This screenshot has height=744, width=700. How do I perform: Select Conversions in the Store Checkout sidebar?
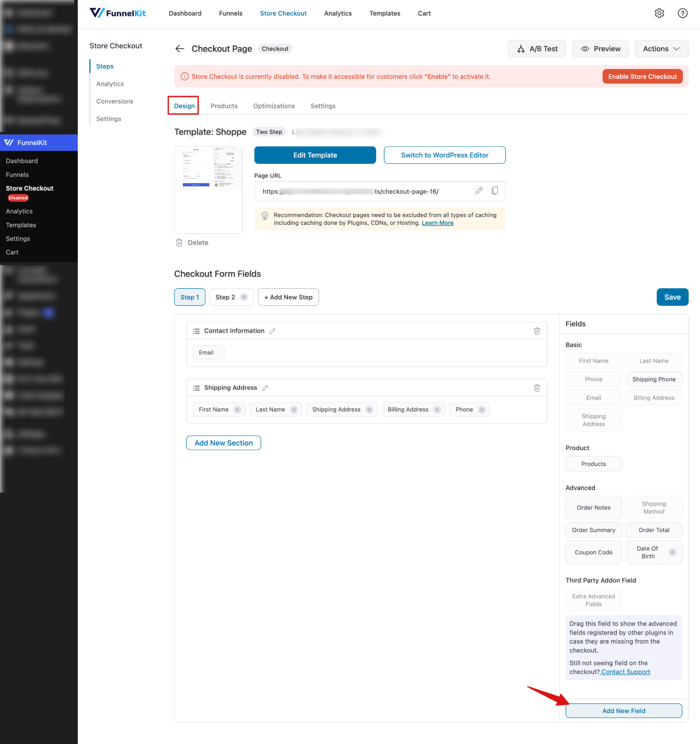(x=114, y=101)
